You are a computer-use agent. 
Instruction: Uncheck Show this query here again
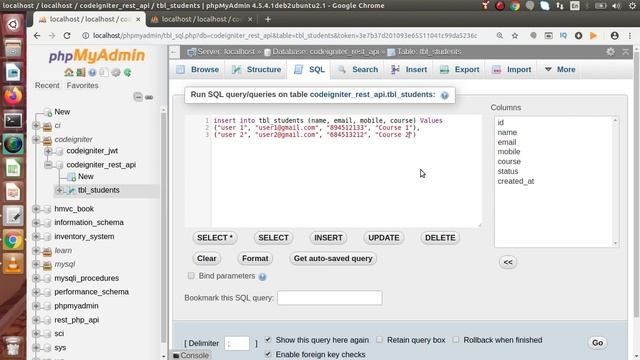click(x=268, y=340)
